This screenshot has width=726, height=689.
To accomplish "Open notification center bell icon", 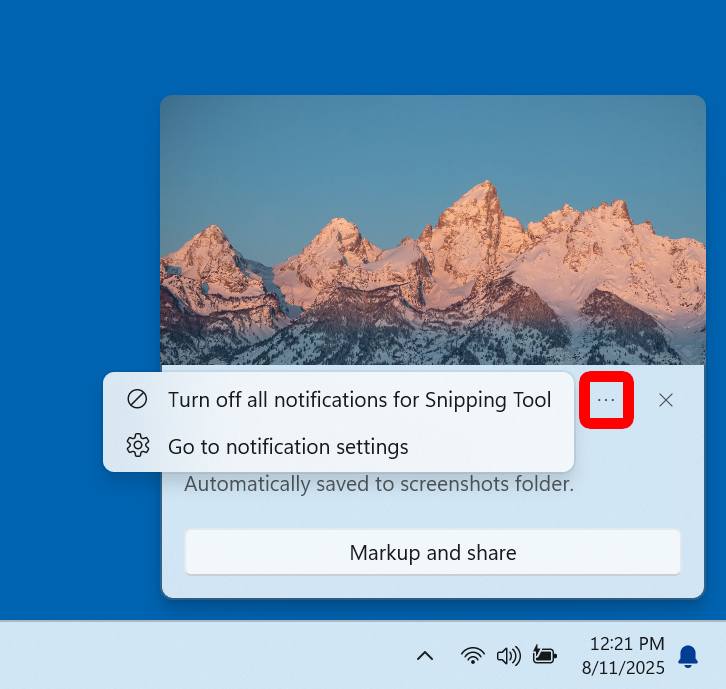I will pyautogui.click(x=688, y=656).
